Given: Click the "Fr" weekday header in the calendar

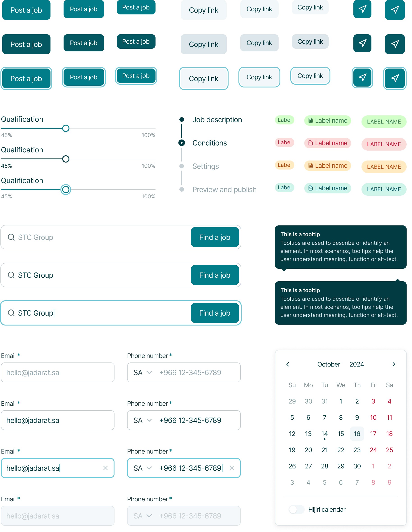Looking at the screenshot, I should click(373, 385).
